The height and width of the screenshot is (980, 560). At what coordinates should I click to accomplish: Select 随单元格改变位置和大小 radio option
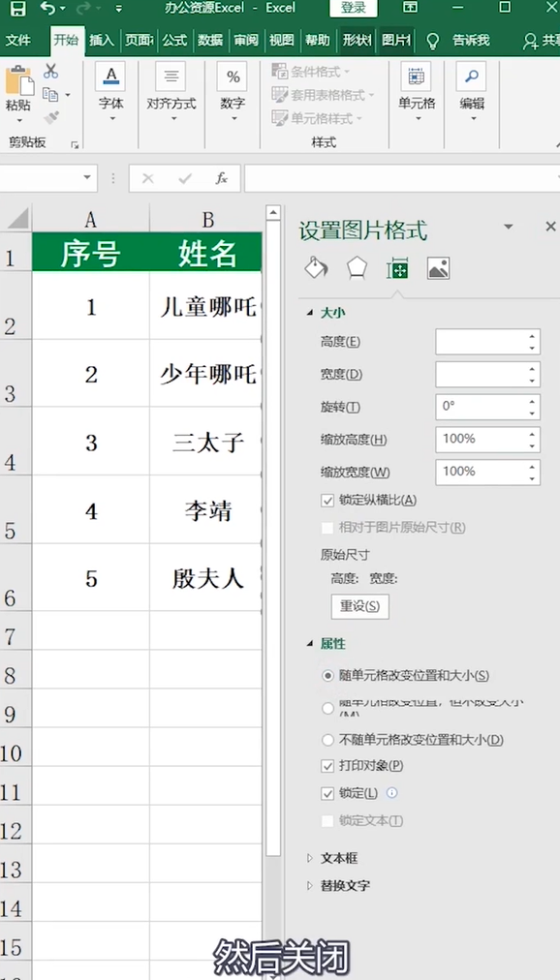[x=327, y=676]
